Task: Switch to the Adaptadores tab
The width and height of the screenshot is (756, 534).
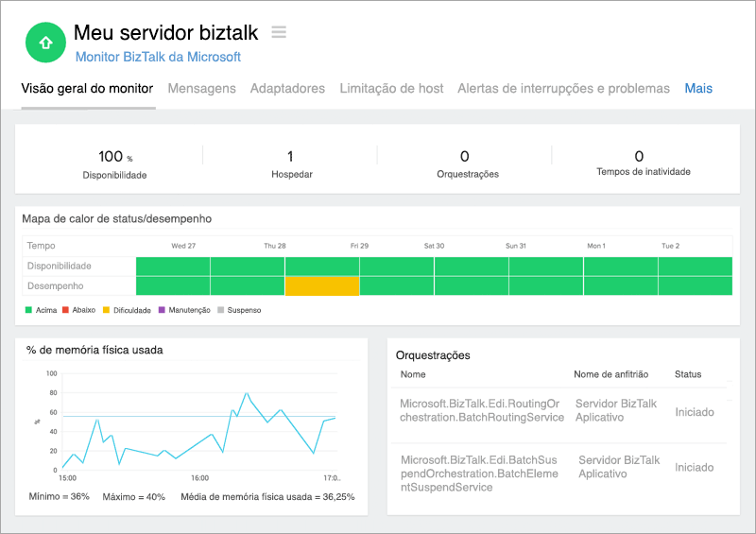Action: (x=287, y=88)
